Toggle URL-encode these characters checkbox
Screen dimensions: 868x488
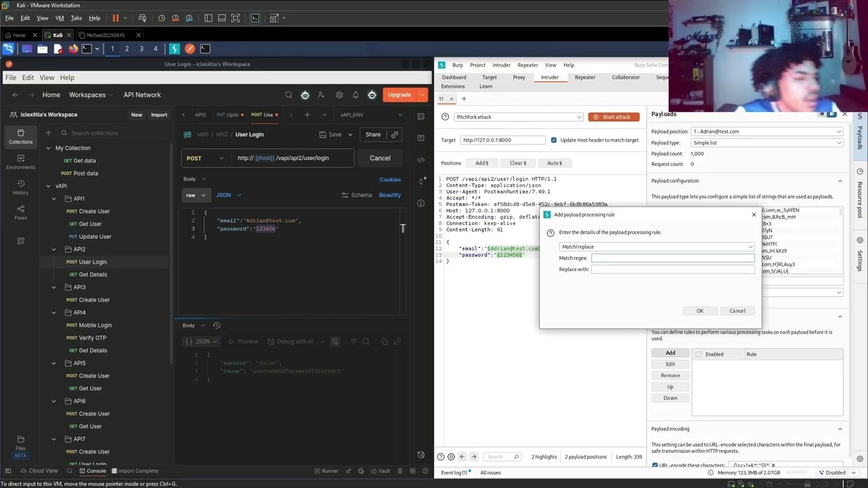pos(655,466)
